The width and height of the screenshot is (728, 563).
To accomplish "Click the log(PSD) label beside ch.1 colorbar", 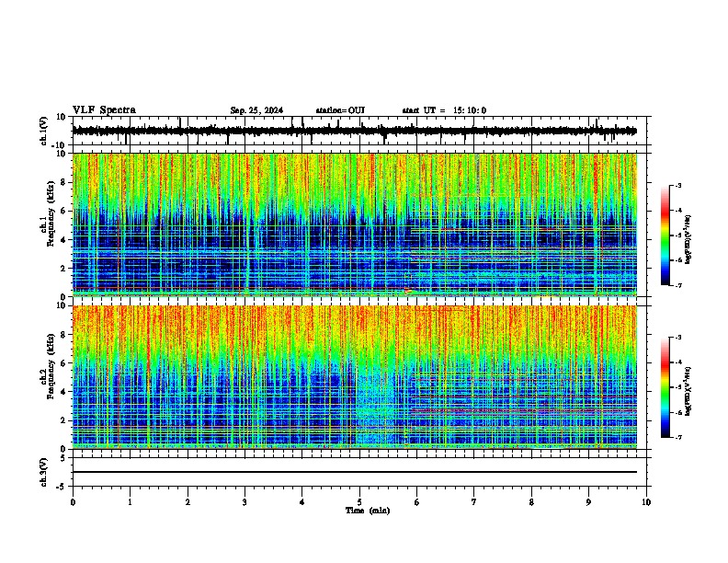I will pos(688,239).
